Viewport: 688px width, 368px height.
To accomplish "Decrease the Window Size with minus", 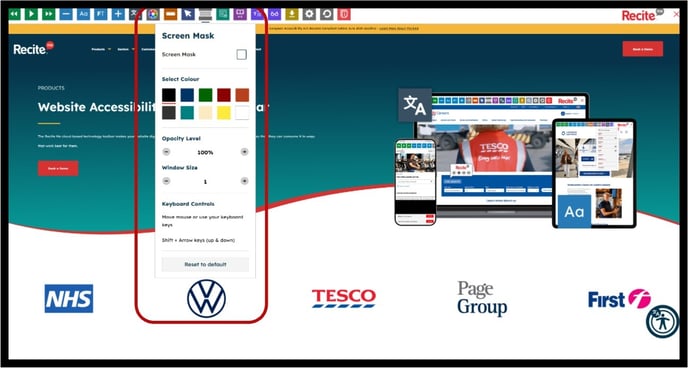I will pos(166,181).
